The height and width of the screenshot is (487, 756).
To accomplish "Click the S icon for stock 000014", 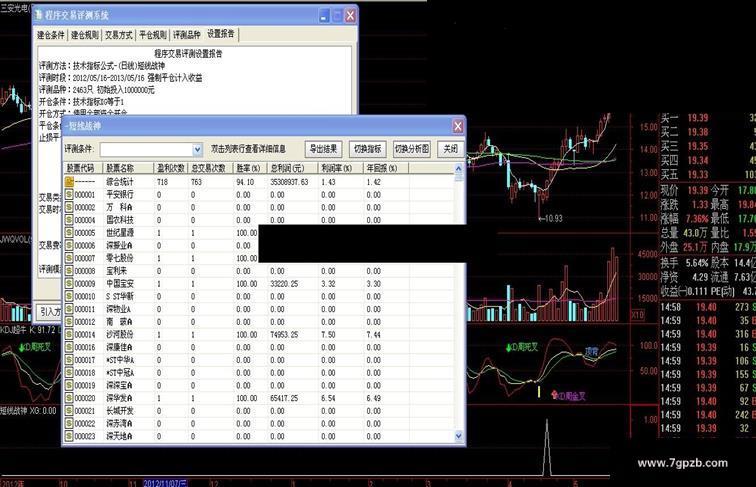I will (69, 334).
